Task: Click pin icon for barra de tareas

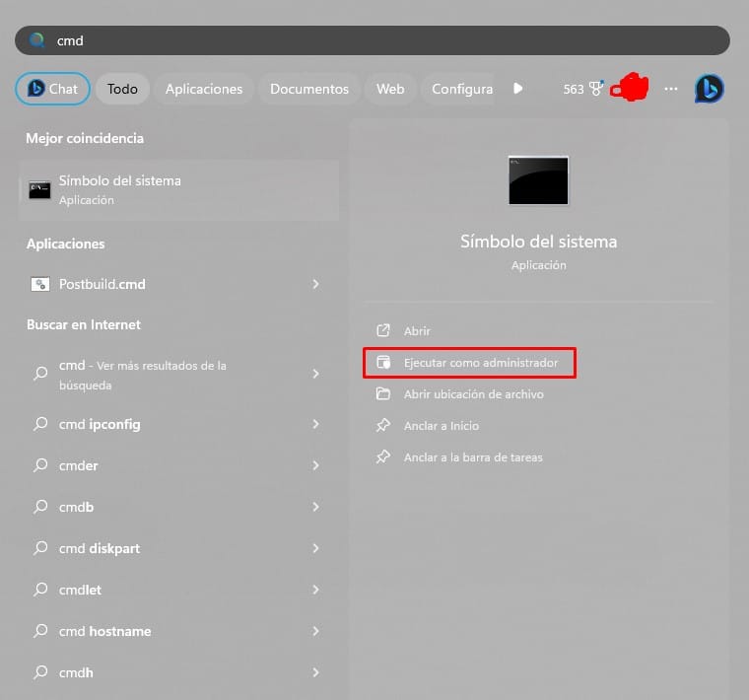Action: coord(383,457)
